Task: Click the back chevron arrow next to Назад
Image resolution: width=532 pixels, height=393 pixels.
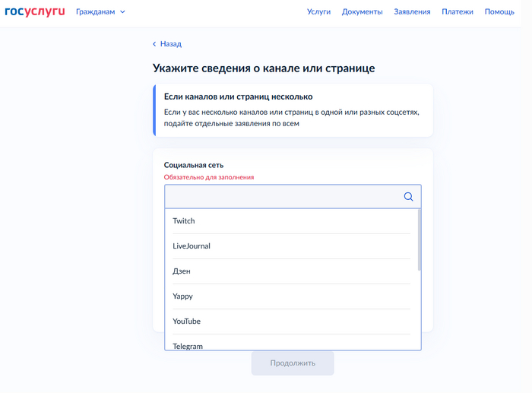Action: (x=154, y=44)
